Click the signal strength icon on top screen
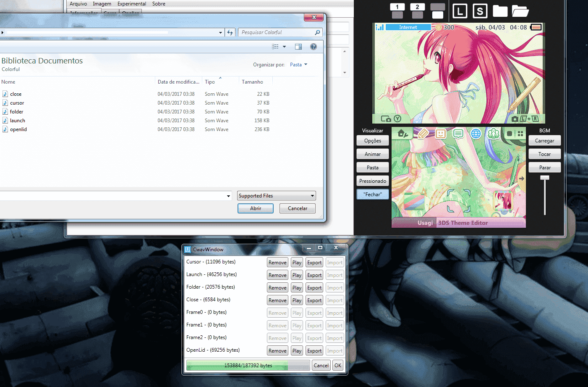 (x=380, y=27)
